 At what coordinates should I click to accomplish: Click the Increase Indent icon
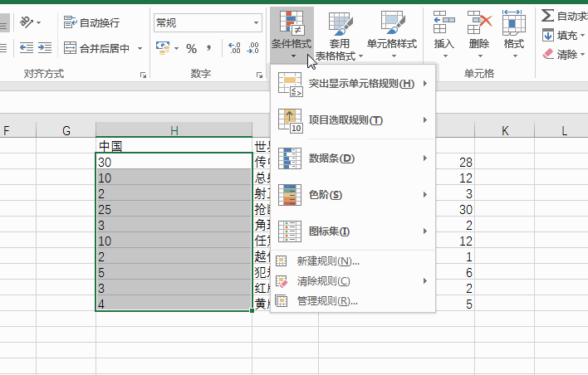tap(45, 48)
